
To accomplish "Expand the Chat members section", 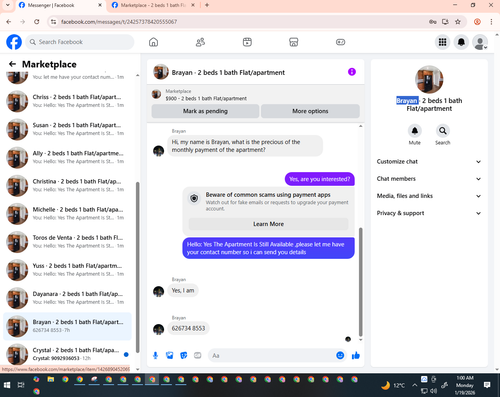I will click(429, 179).
